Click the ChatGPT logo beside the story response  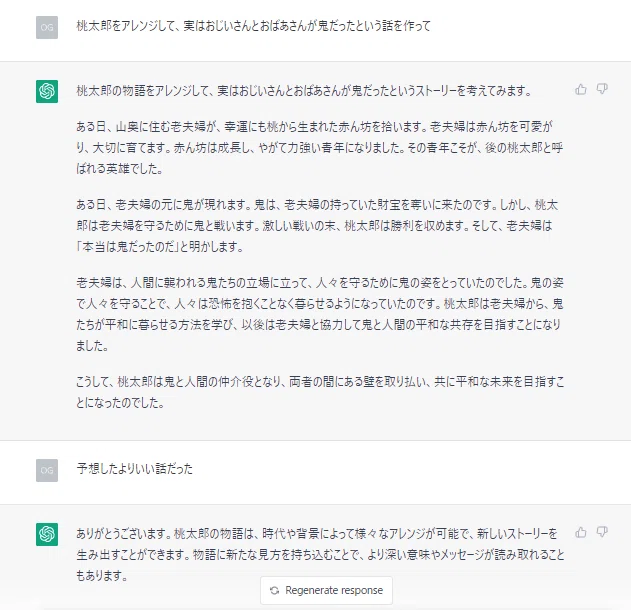click(47, 91)
